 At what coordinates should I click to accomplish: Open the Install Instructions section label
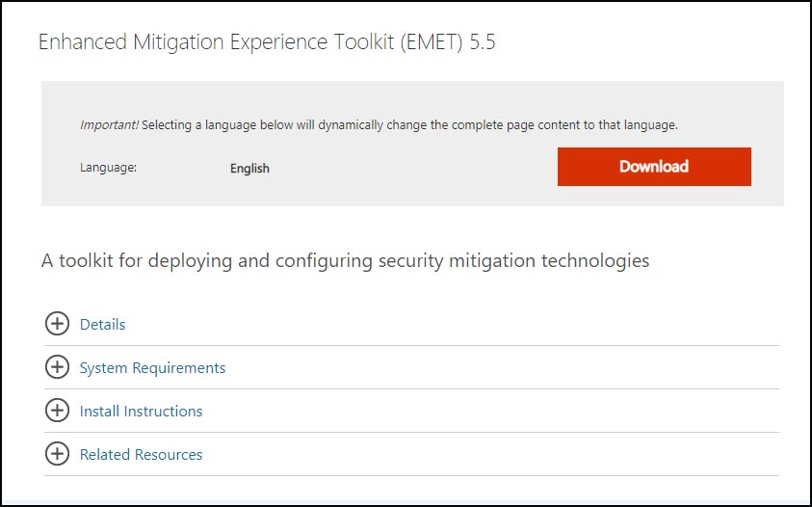(x=141, y=412)
